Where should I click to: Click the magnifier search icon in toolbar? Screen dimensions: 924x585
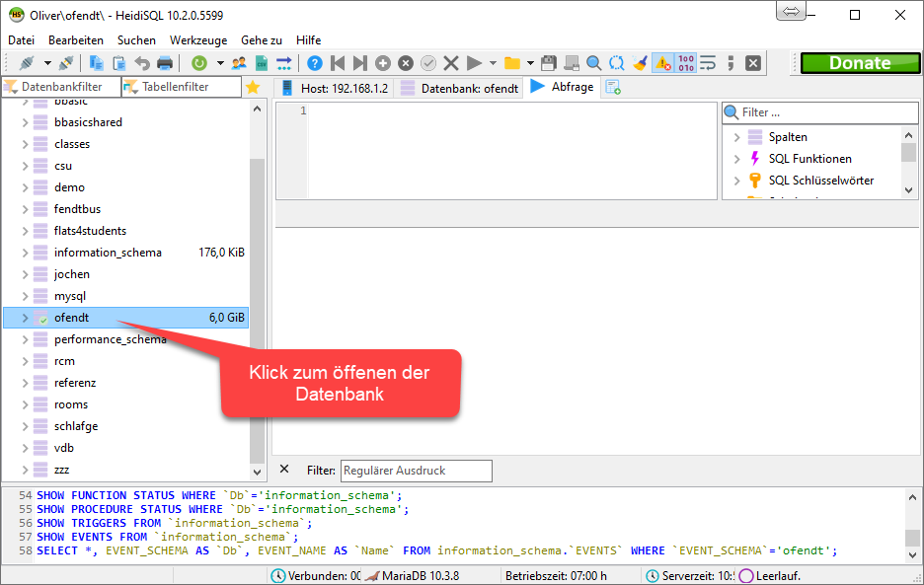click(594, 63)
